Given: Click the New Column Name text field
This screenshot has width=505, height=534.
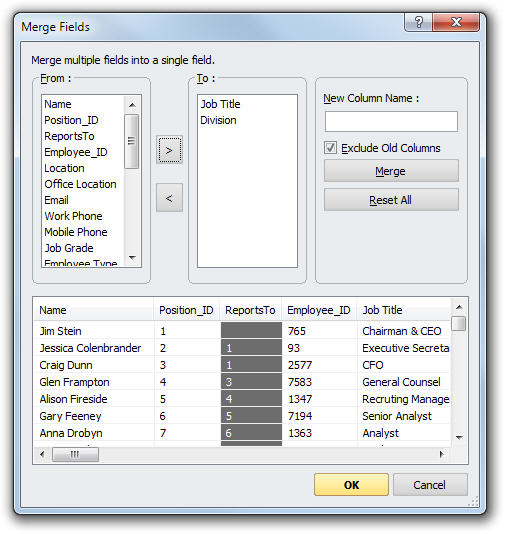Looking at the screenshot, I should click(x=391, y=122).
